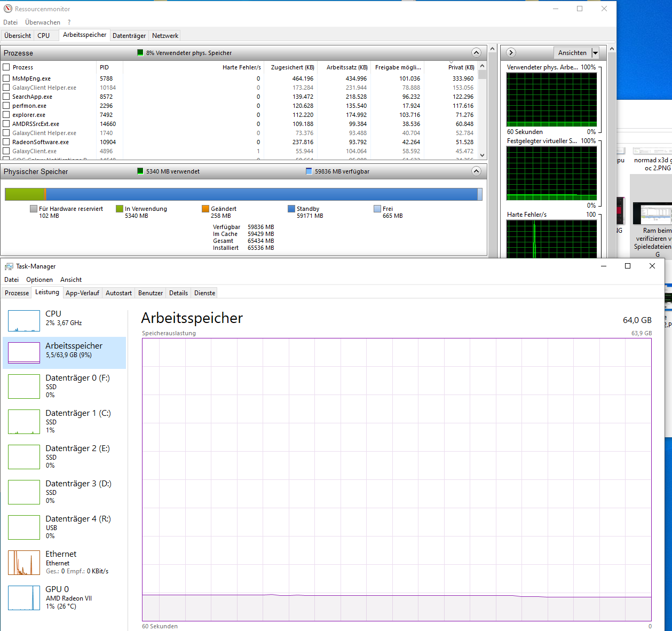Click the Standby blue legend swatch
Viewport: 672px width, 631px height.
[291, 209]
